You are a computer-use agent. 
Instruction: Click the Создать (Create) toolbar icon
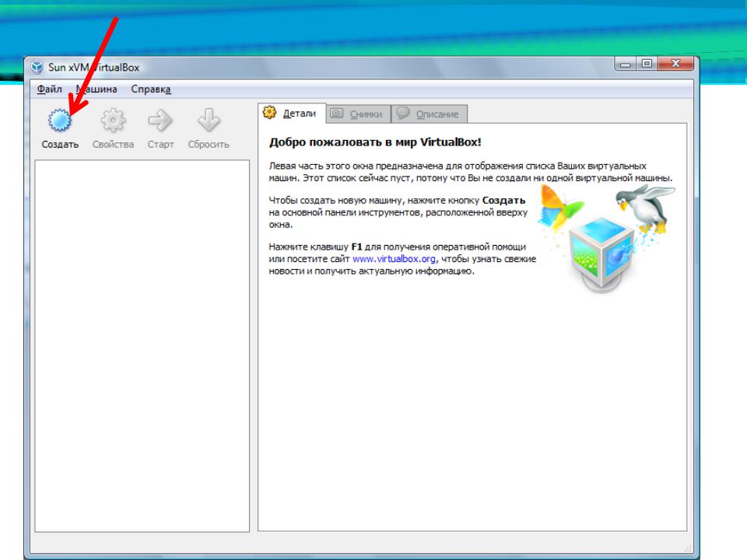tap(60, 120)
